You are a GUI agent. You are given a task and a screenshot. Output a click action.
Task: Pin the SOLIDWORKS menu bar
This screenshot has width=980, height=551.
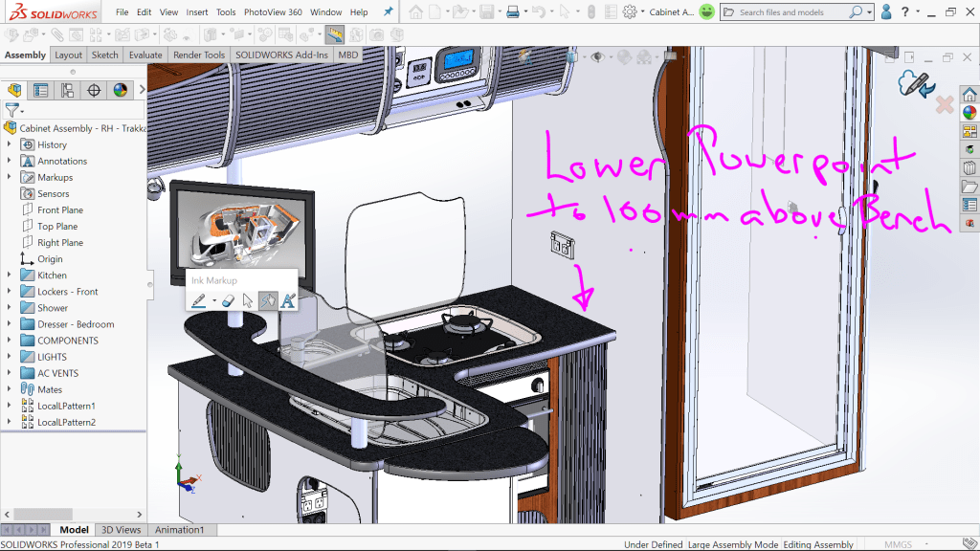[388, 12]
